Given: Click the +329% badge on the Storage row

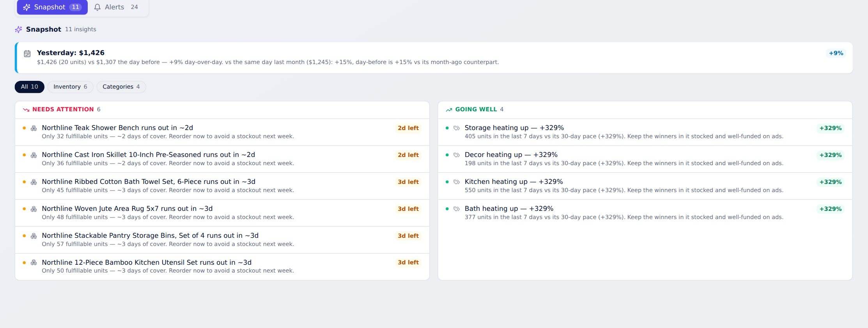Looking at the screenshot, I should (831, 128).
